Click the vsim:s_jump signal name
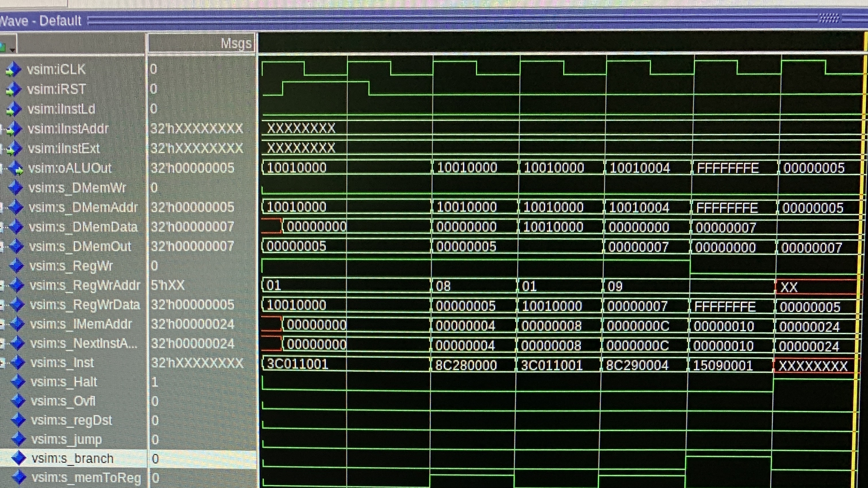 coord(66,440)
